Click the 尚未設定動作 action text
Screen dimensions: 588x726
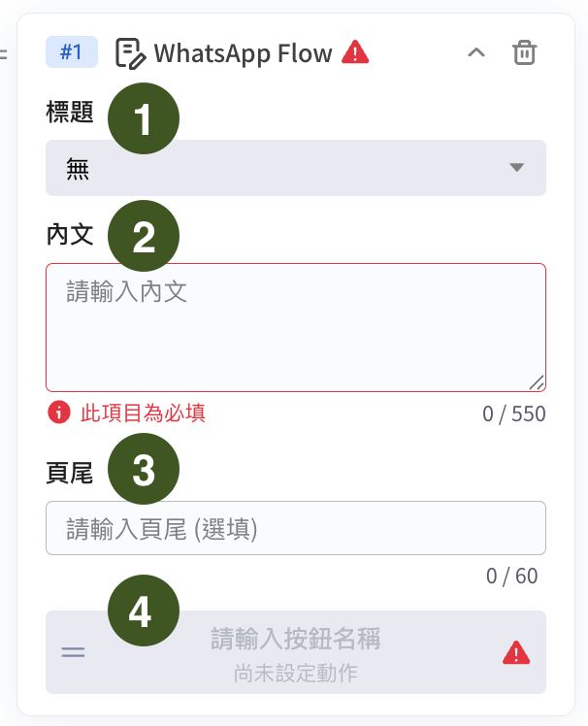(295, 672)
